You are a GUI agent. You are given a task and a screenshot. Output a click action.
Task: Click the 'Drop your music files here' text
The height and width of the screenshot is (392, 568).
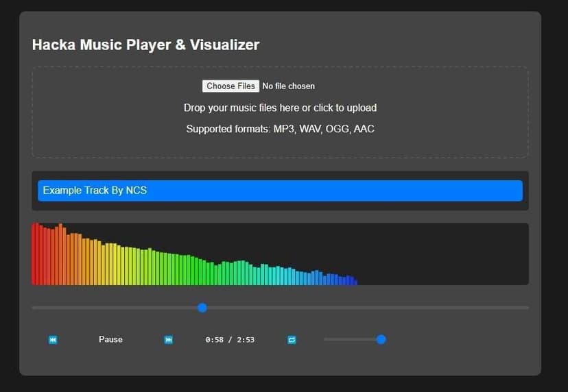(x=280, y=108)
